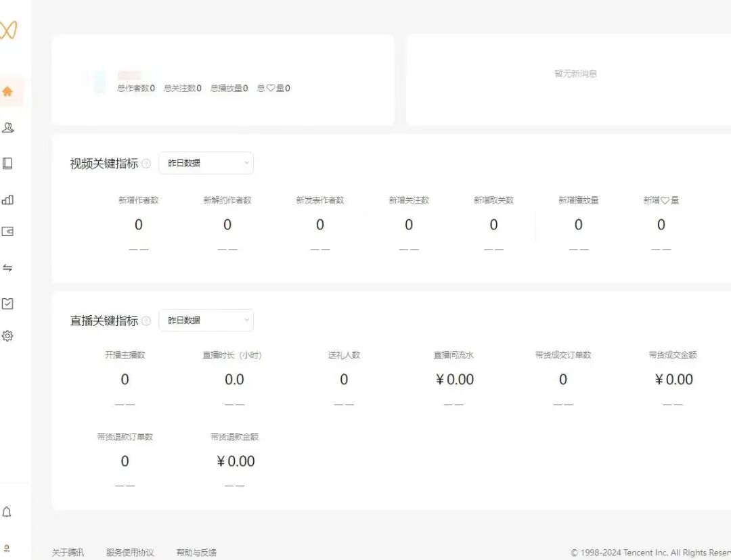Click the 视频关键指标 section title

(104, 164)
